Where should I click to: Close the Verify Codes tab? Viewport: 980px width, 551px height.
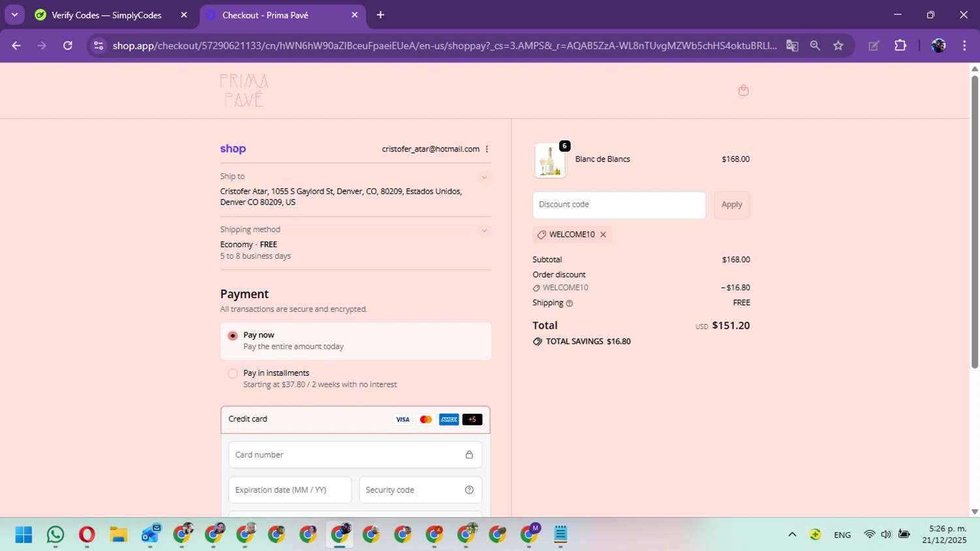pyautogui.click(x=184, y=15)
